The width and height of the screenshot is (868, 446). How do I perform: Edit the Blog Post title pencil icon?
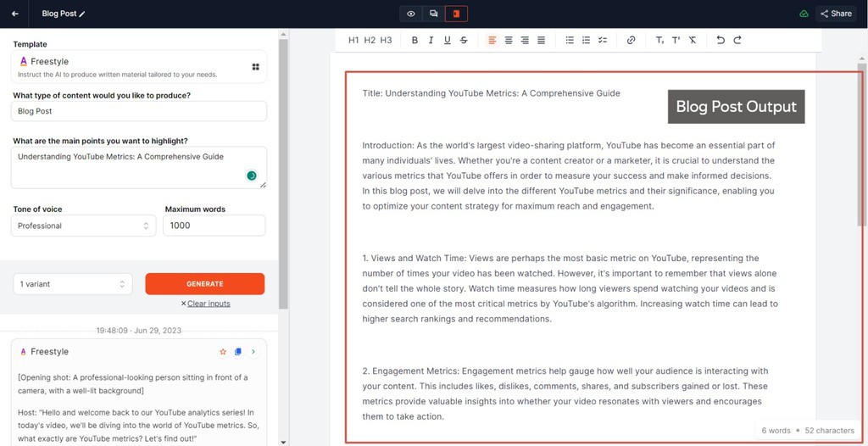(x=82, y=14)
